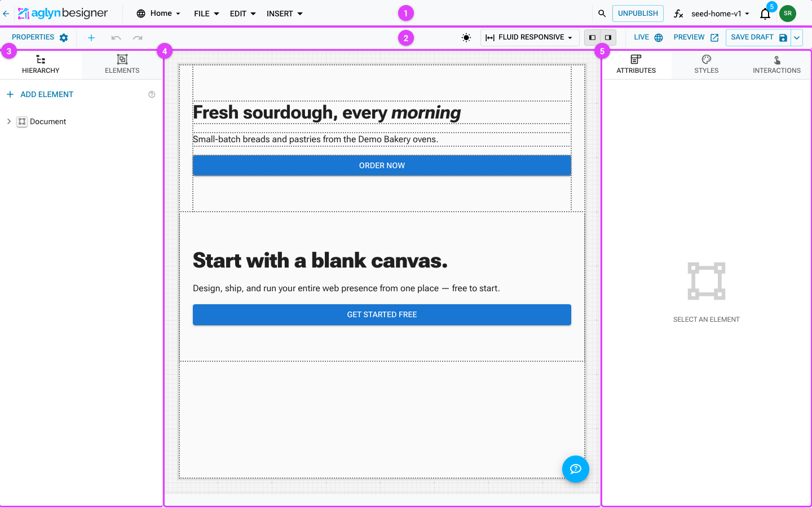
Task: Click the help icon beside Add Element
Action: (x=152, y=95)
